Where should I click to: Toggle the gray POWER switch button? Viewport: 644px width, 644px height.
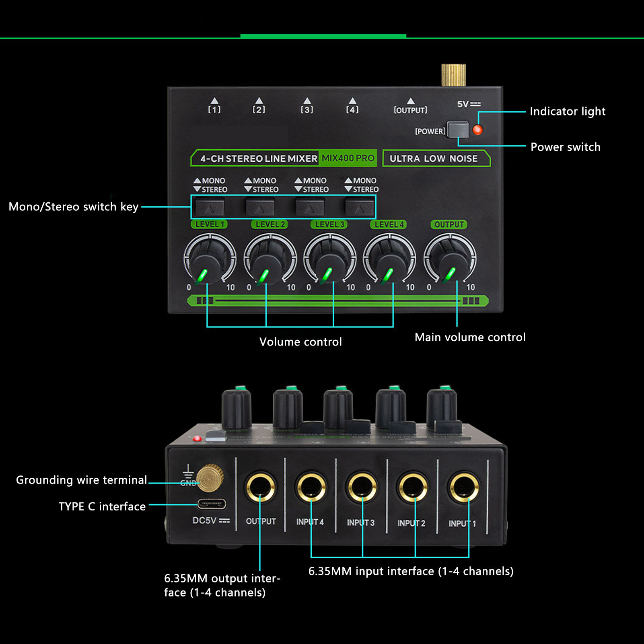pos(458,130)
